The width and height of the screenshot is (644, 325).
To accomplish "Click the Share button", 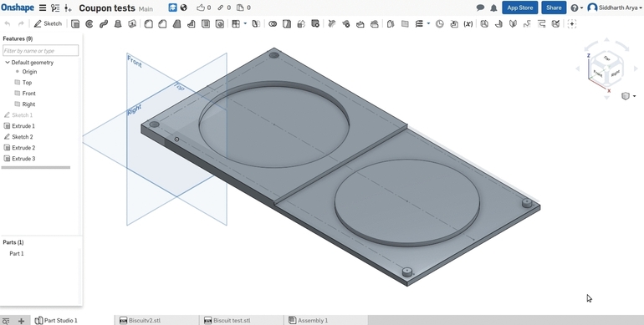I will click(x=554, y=8).
